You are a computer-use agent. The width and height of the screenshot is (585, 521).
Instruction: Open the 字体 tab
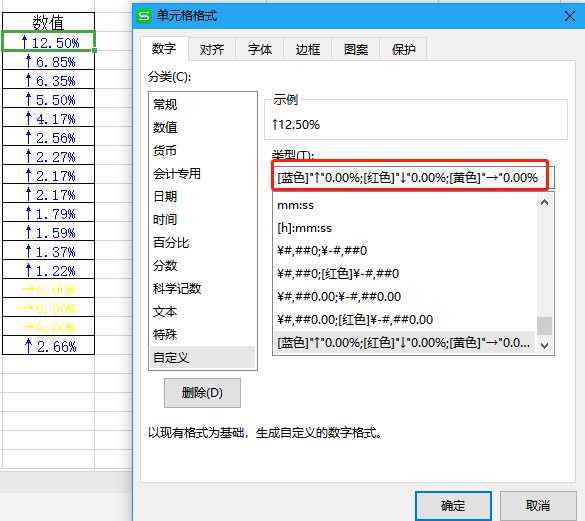coord(260,49)
